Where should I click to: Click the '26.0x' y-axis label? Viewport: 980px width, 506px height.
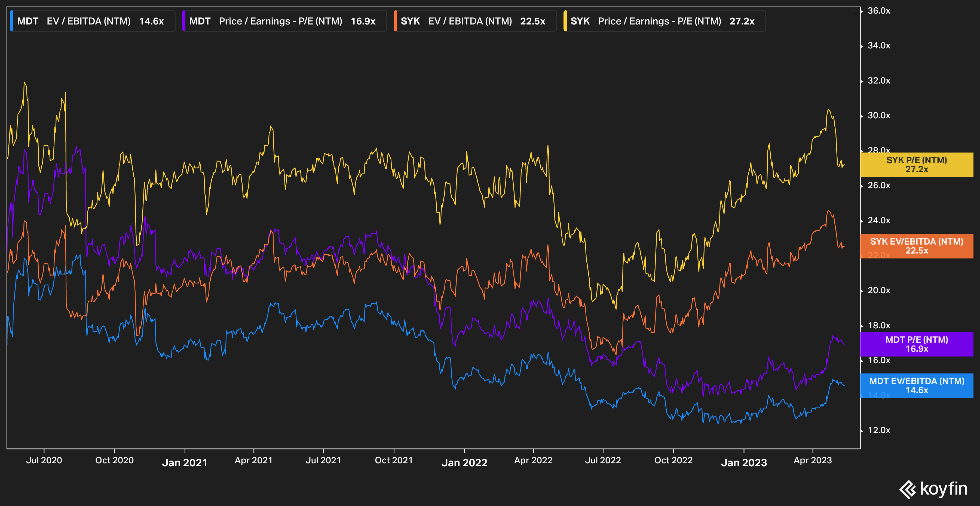point(879,186)
